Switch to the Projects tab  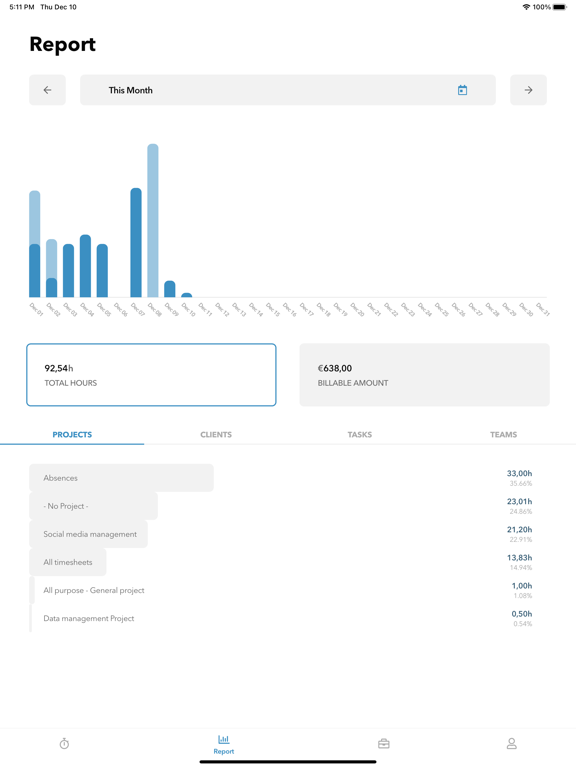click(x=72, y=434)
